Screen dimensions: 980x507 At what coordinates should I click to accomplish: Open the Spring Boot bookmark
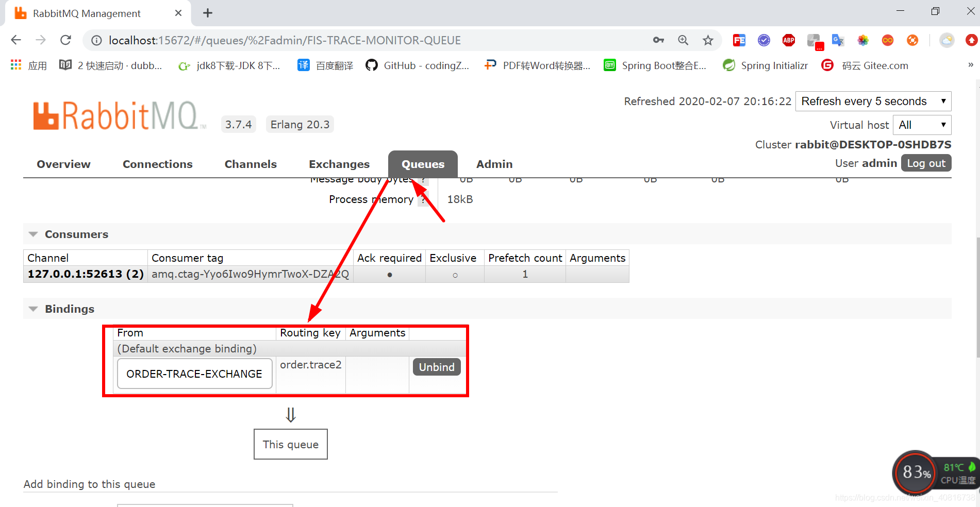655,65
